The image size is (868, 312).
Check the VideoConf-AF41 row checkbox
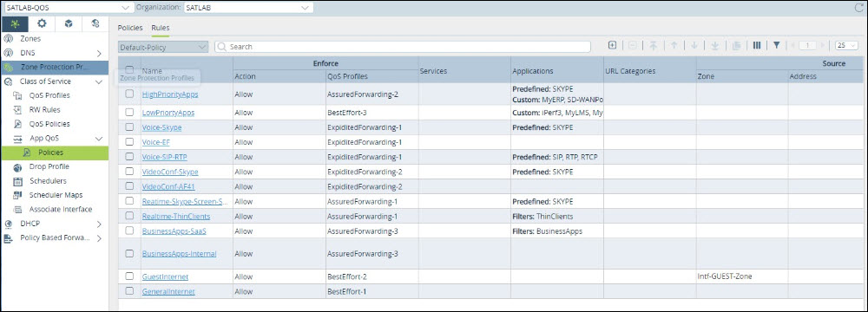[129, 186]
